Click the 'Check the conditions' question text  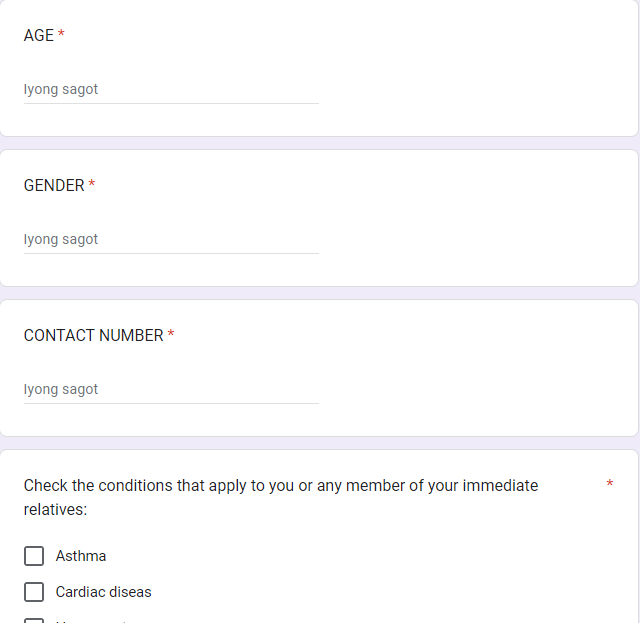click(280, 486)
